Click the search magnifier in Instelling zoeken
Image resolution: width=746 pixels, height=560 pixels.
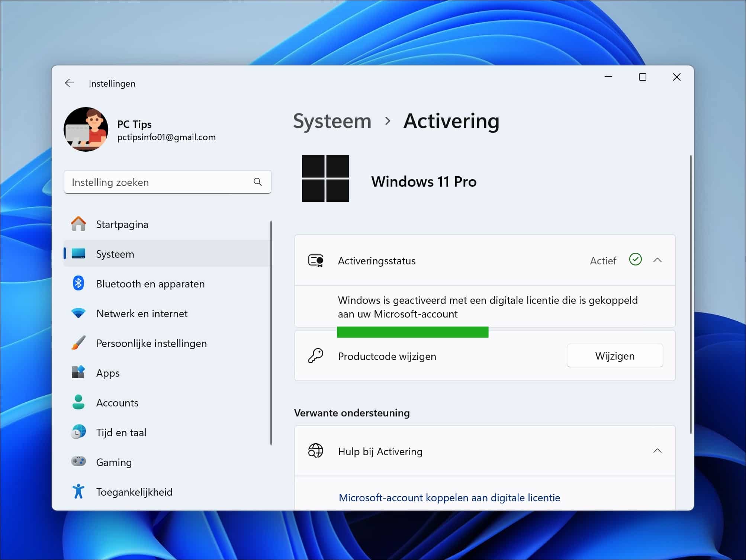pyautogui.click(x=257, y=182)
